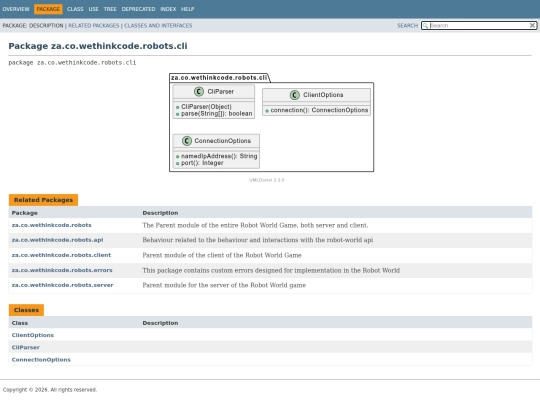Viewport: 540px width, 405px height.
Task: Open za.co.wethinkcode.robots.api package link
Action: pos(58,240)
